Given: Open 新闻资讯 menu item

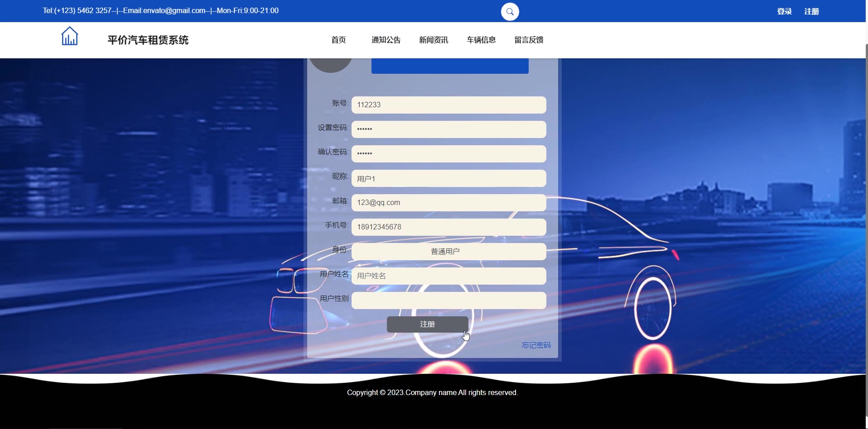Looking at the screenshot, I should click(434, 40).
